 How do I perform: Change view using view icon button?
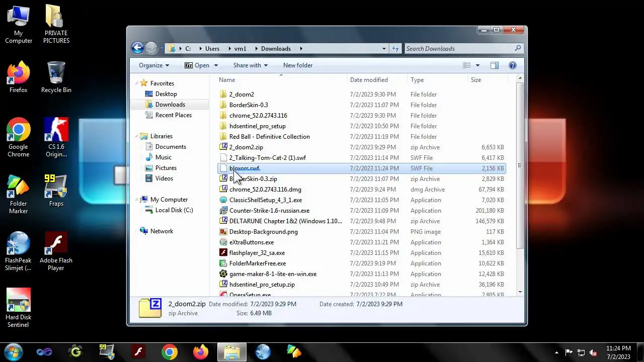467,65
